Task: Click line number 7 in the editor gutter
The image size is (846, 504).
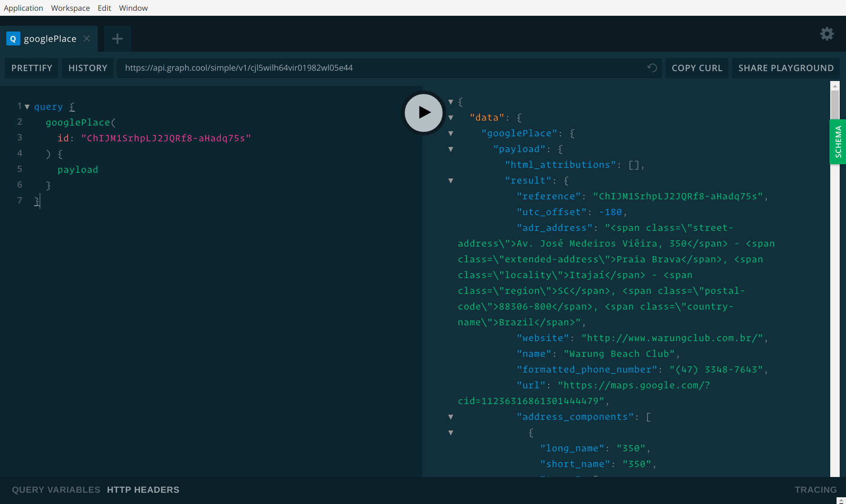Action: click(19, 200)
